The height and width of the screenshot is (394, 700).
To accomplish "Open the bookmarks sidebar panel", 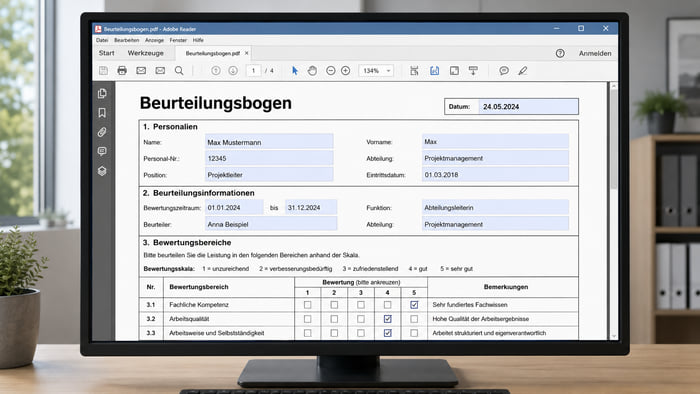I will click(x=102, y=112).
